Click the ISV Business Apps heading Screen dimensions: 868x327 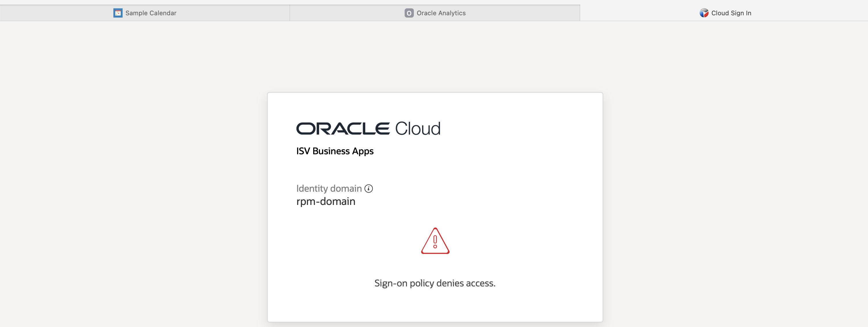335,151
